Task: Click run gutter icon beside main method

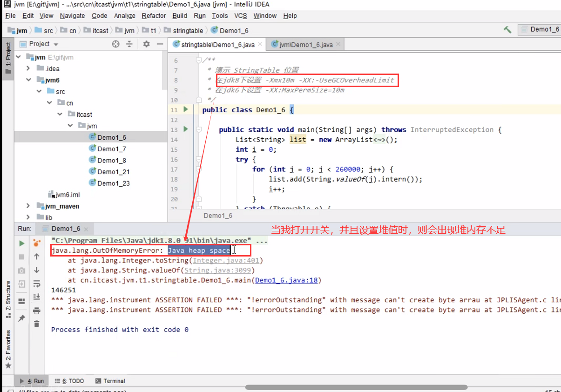Action: (x=186, y=129)
